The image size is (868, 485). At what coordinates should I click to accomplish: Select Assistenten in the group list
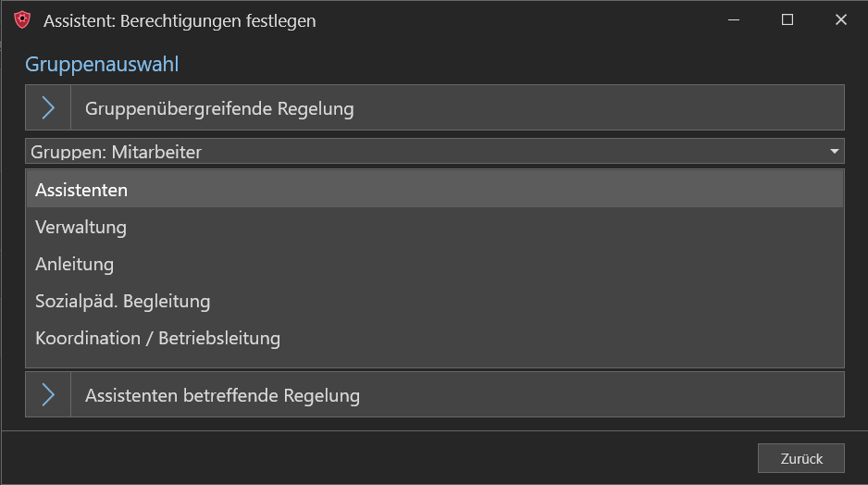point(435,190)
